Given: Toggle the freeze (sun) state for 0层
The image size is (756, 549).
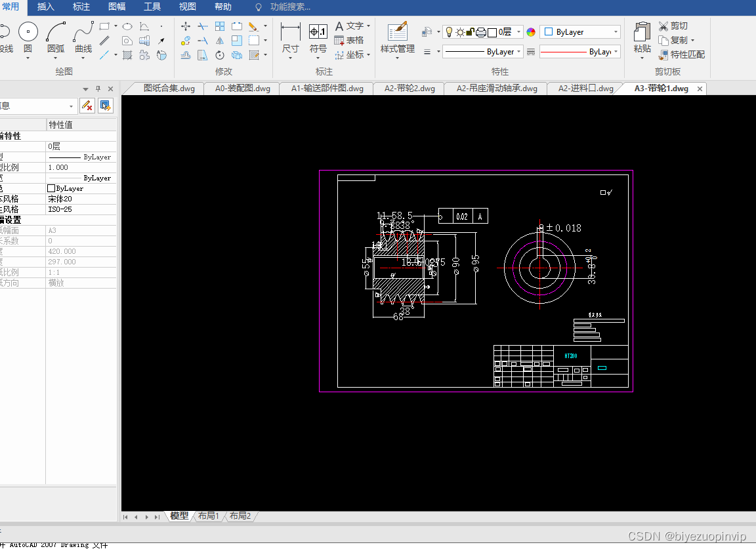Looking at the screenshot, I should click(x=460, y=32).
